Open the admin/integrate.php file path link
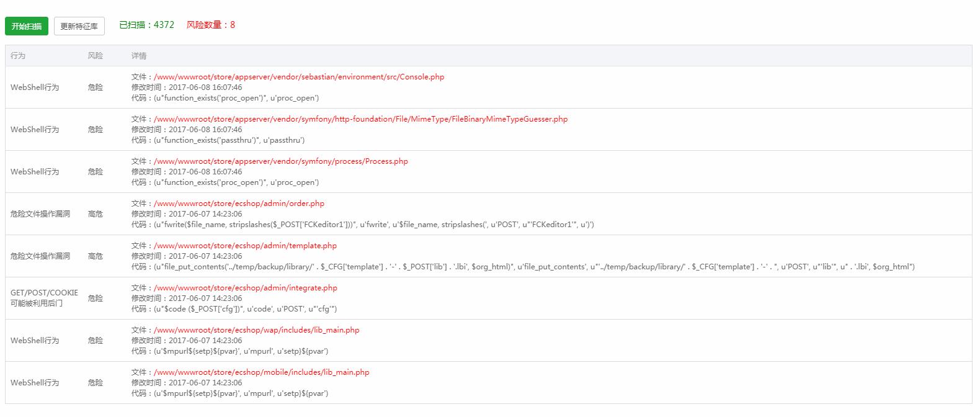This screenshot has height=417, width=980. (246, 288)
